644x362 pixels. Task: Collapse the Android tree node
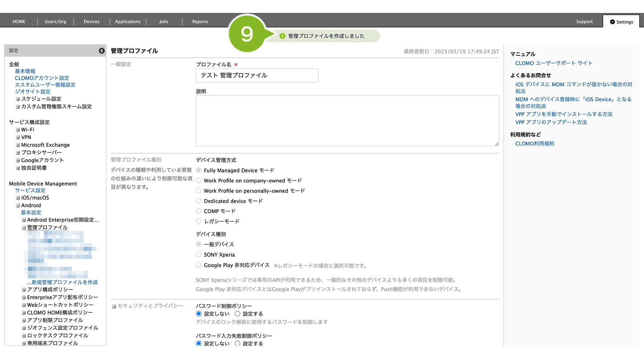[x=18, y=206]
